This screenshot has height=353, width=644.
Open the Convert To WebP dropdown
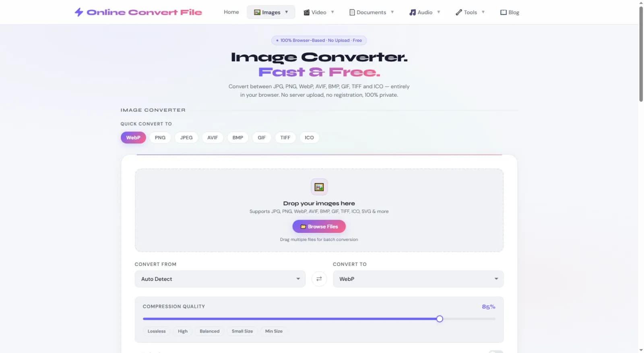pyautogui.click(x=418, y=279)
